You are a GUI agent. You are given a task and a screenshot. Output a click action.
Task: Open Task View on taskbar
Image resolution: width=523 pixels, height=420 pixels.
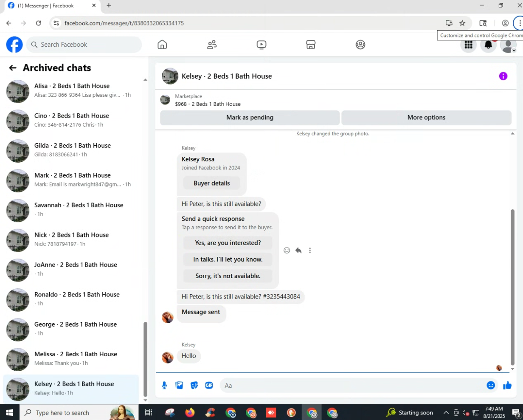coord(148,413)
